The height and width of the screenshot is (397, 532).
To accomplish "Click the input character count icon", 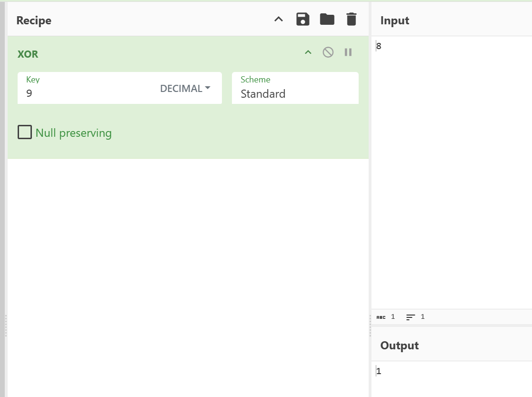I will (x=381, y=317).
